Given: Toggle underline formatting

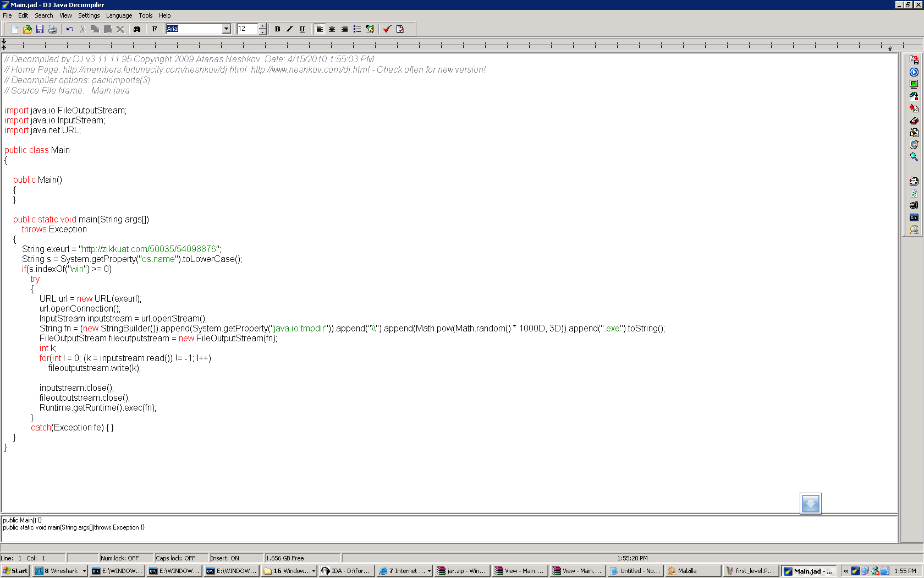Looking at the screenshot, I should click(302, 29).
